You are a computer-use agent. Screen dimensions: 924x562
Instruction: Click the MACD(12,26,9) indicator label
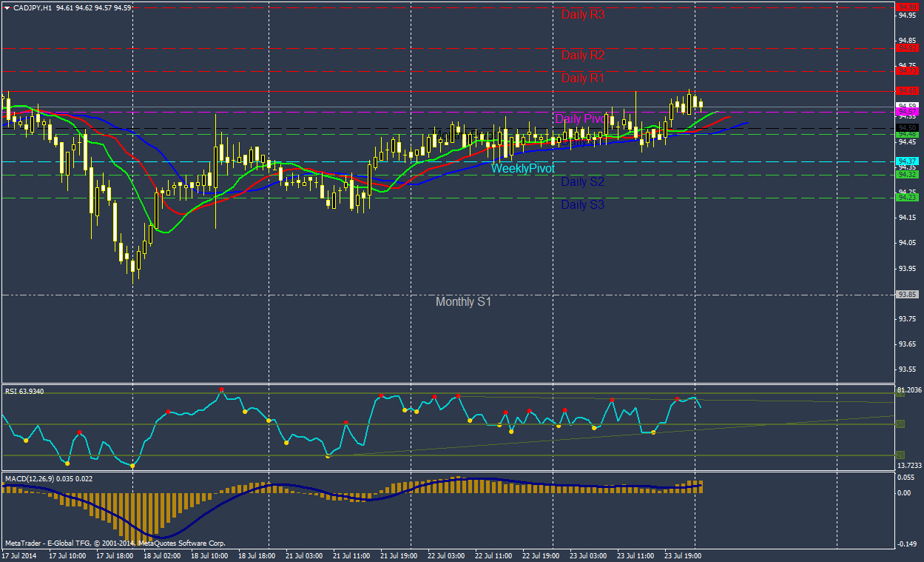coord(49,478)
